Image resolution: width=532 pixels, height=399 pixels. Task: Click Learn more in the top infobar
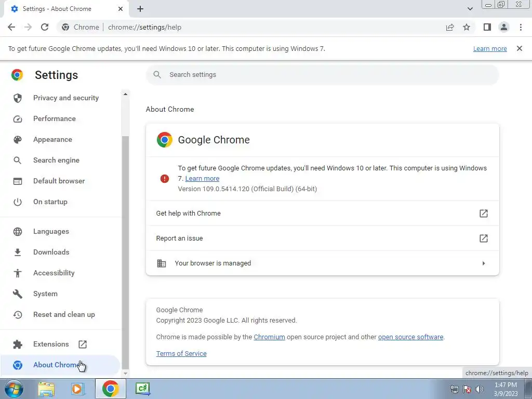(x=490, y=48)
